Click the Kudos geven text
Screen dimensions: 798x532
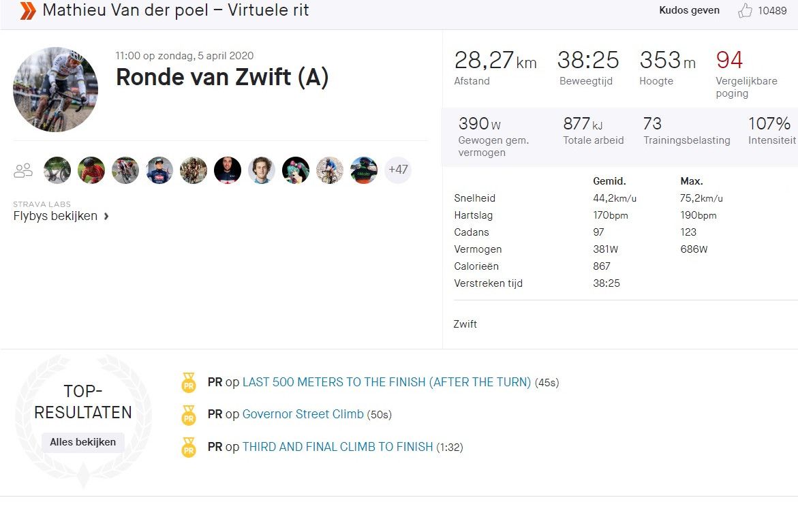[688, 10]
